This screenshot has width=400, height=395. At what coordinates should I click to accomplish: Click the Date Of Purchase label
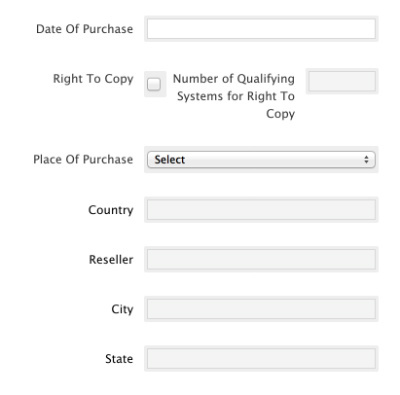[85, 29]
